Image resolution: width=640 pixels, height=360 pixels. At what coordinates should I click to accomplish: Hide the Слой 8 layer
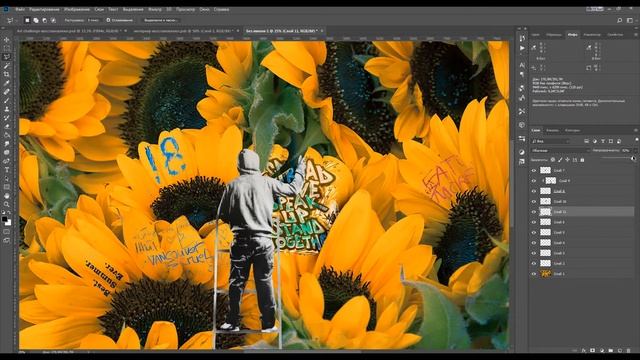534,191
